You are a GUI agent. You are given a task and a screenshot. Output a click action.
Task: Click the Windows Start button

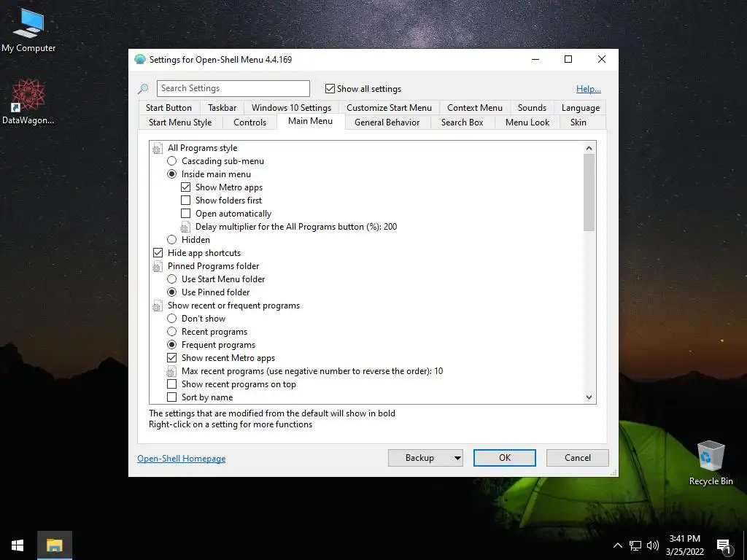coord(18,545)
